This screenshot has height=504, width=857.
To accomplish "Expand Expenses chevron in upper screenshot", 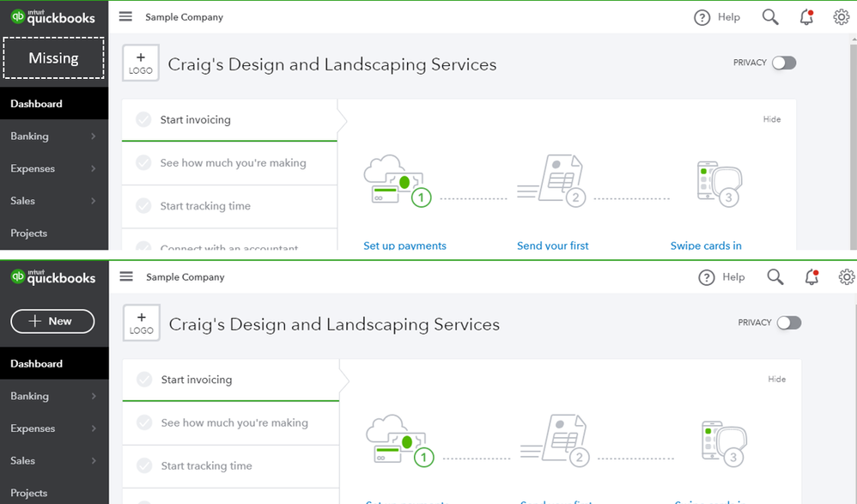I will (x=94, y=168).
